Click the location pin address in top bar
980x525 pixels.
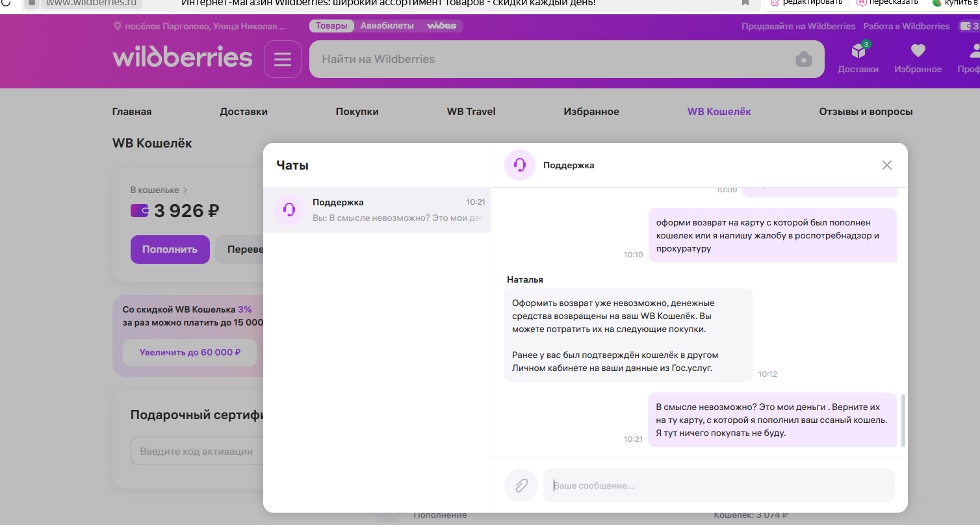click(x=200, y=27)
